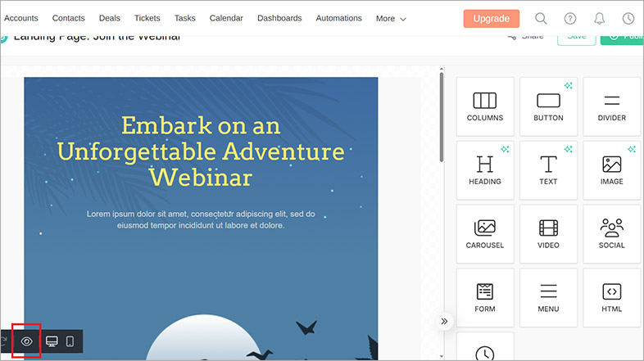
Task: Click the Upgrade button
Action: pyautogui.click(x=492, y=19)
